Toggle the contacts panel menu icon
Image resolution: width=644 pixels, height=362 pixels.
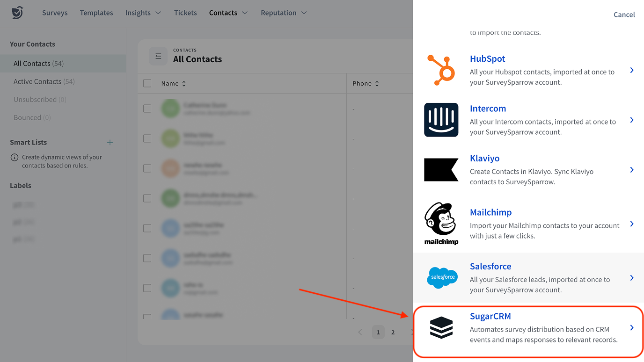[158, 56]
